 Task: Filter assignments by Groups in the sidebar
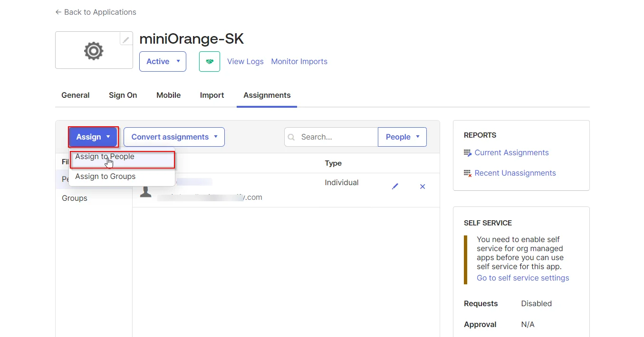74,198
